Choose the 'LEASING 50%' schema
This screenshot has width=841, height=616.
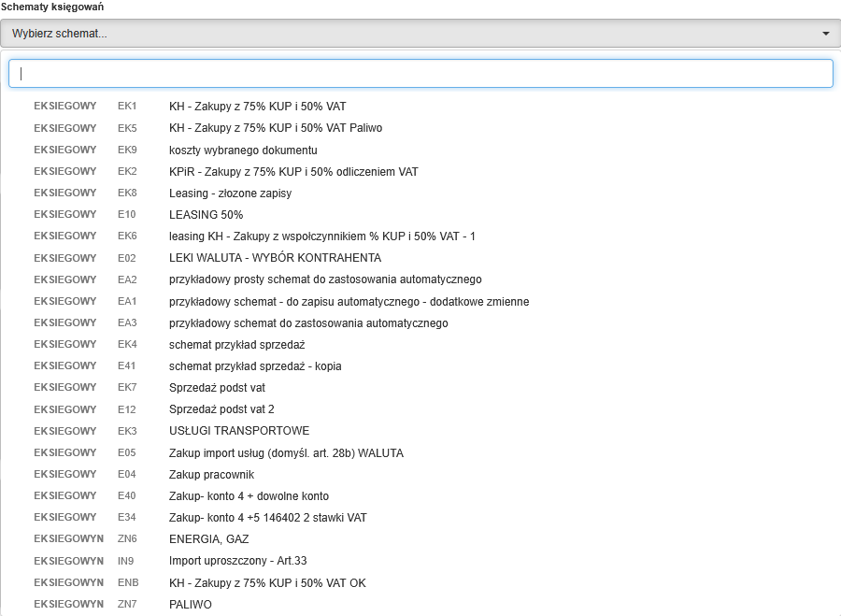[206, 215]
